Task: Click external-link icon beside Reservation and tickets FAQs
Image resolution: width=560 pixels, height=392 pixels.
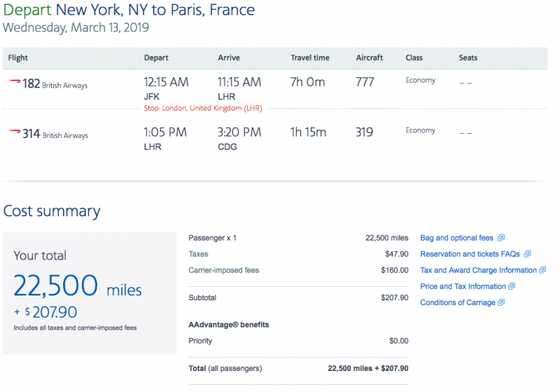Action: click(x=528, y=254)
